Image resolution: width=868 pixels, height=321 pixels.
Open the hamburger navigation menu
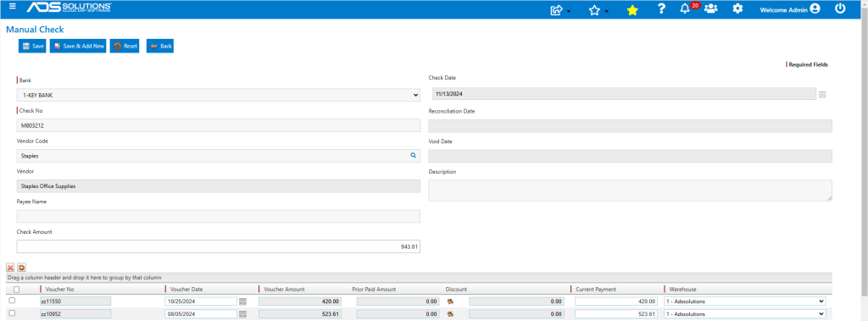click(x=13, y=7)
